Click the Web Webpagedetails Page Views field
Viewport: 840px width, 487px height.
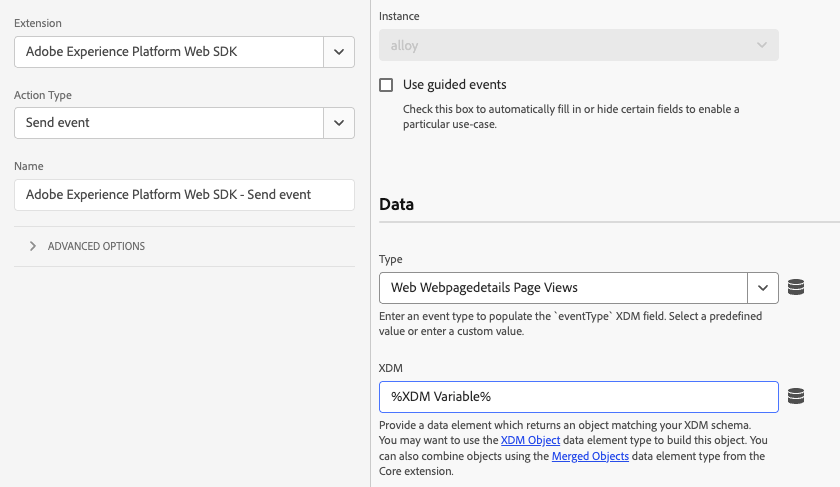563,288
